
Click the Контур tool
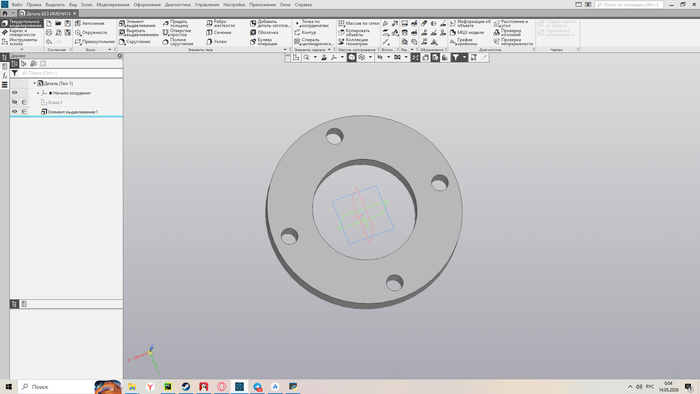point(305,33)
